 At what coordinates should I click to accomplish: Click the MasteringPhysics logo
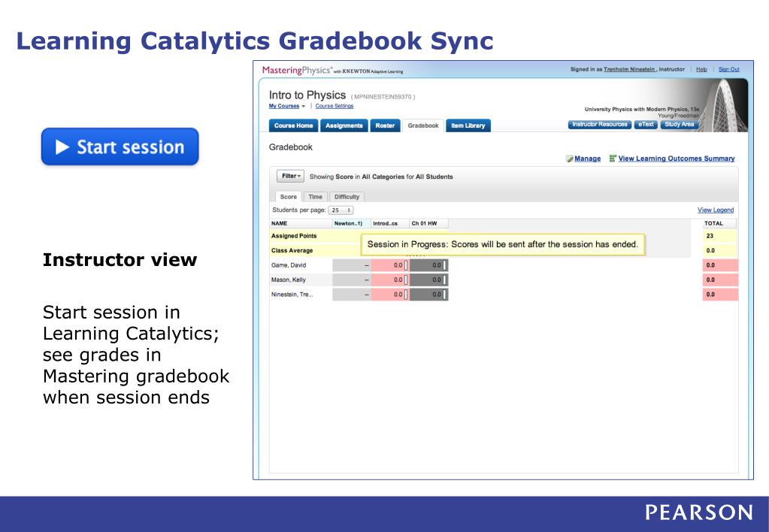tap(332, 71)
